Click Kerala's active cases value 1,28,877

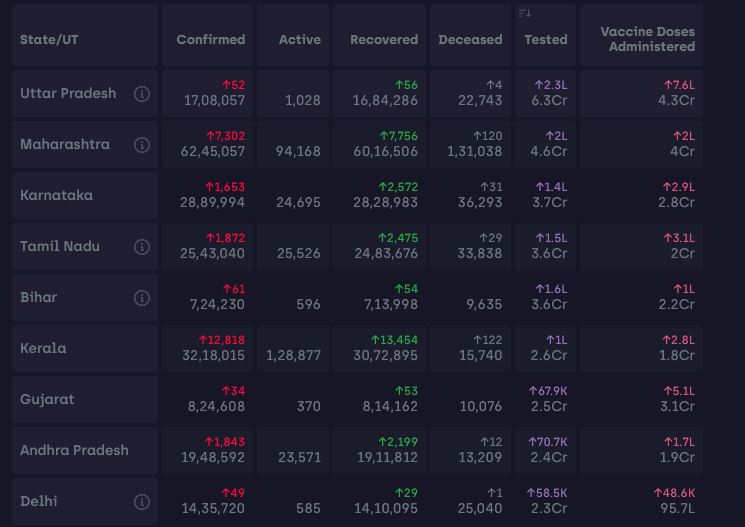tap(293, 356)
